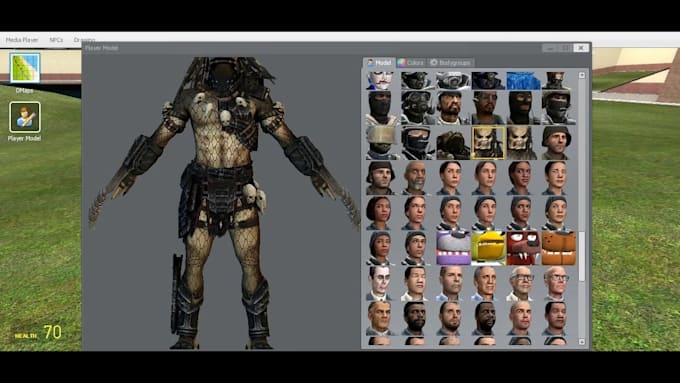Select the purple Bonnie animatronic model
The height and width of the screenshot is (383, 680).
453,248
